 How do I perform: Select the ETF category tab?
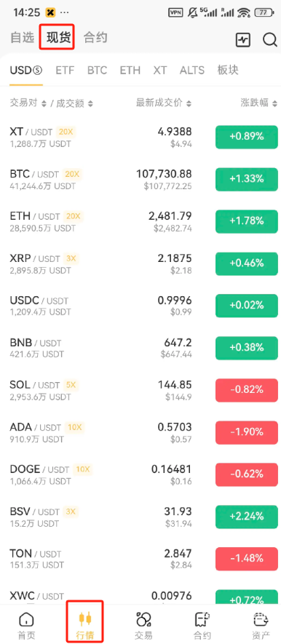(65, 71)
